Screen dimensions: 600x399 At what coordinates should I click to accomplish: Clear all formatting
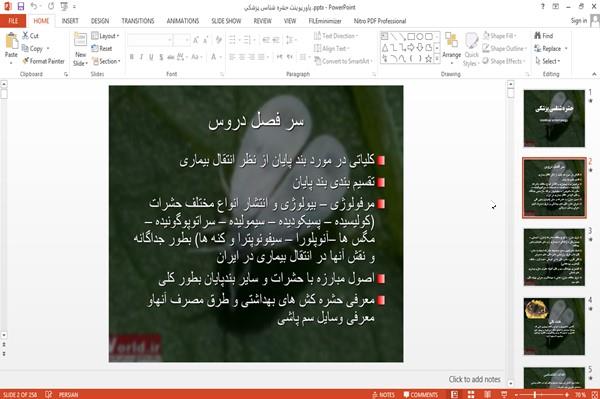(x=219, y=40)
